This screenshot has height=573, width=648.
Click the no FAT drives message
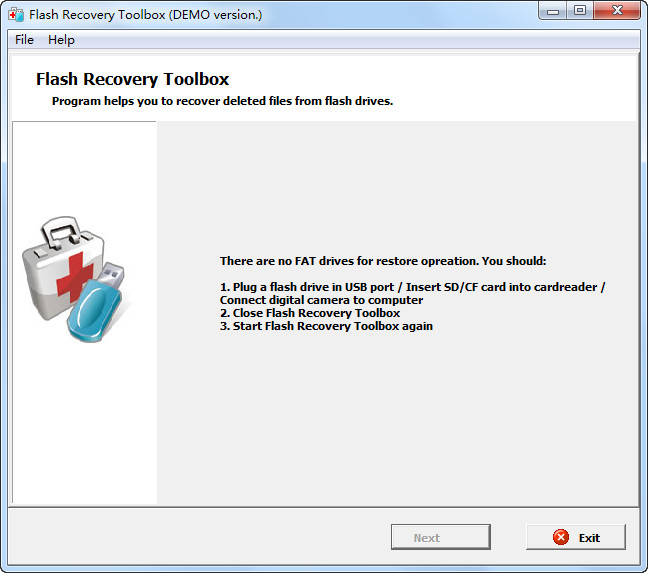[383, 261]
